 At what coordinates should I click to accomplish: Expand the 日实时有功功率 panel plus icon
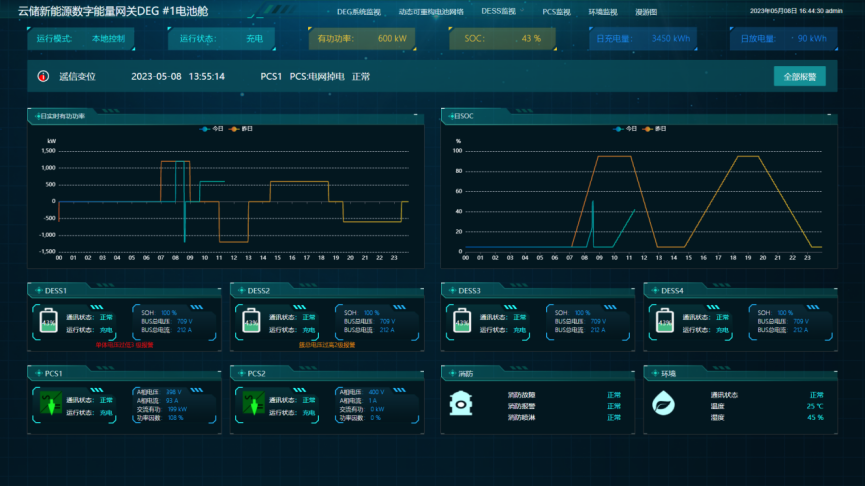(37, 116)
